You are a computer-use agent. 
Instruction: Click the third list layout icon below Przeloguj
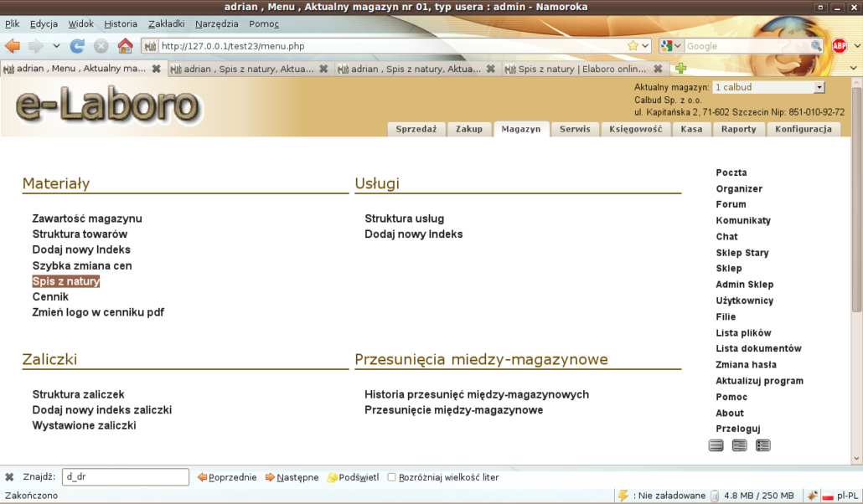(762, 445)
